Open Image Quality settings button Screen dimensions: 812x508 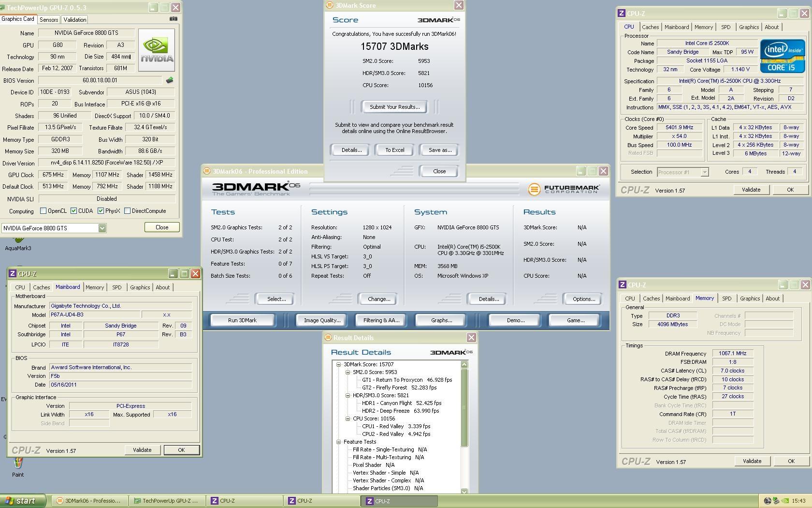click(321, 320)
